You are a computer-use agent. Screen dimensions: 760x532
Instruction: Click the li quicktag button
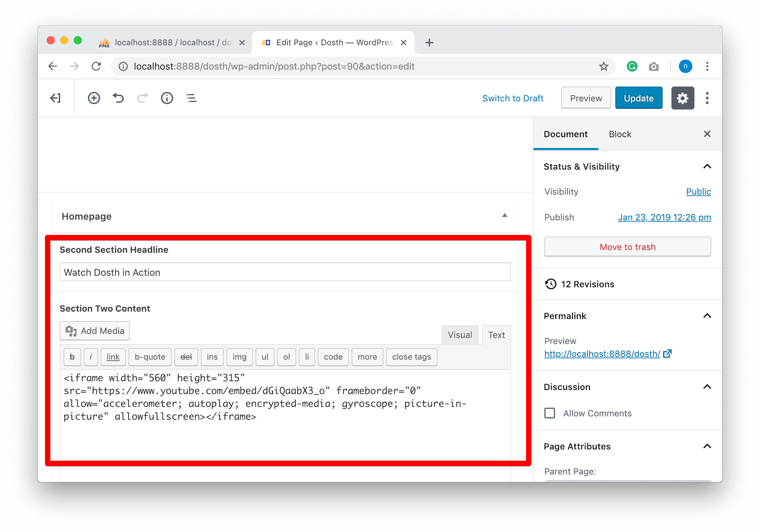[307, 357]
